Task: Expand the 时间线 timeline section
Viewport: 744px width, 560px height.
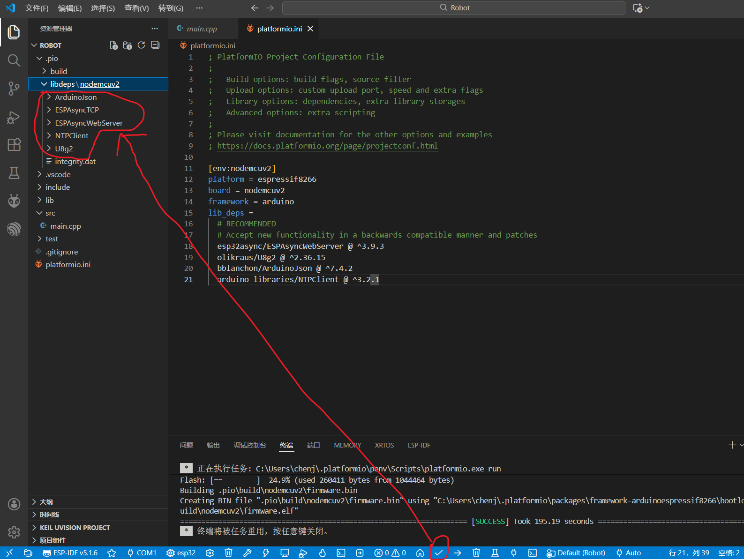Action: point(98,515)
